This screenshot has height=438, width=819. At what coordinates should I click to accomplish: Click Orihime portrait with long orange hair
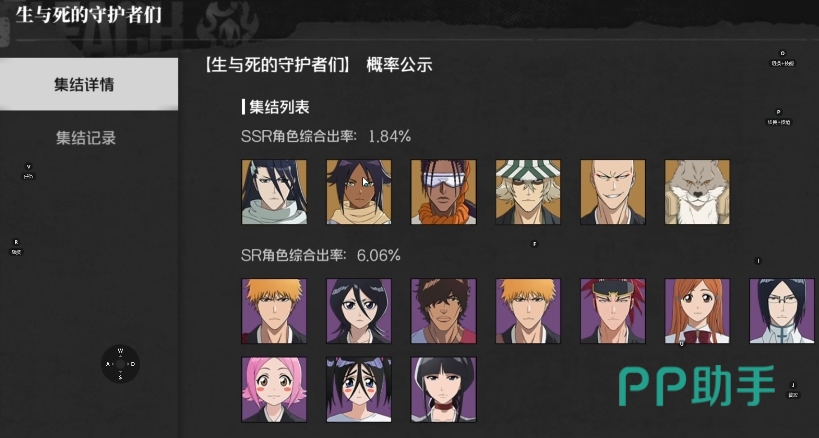697,311
